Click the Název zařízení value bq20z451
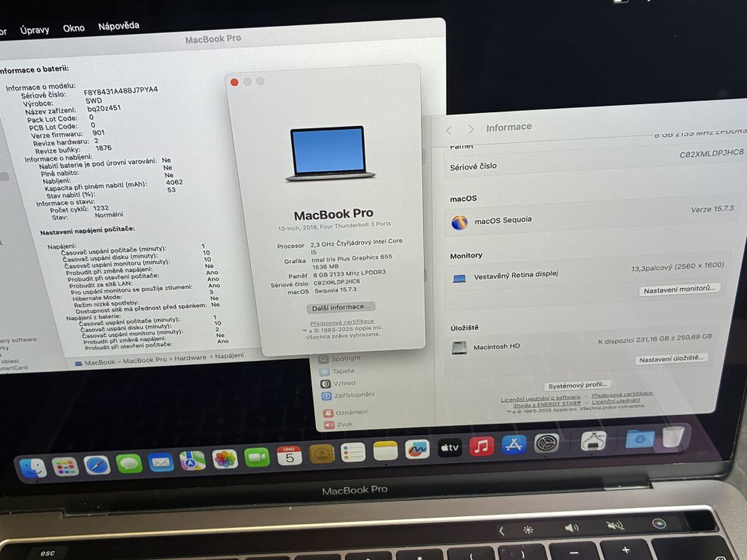Image resolution: width=747 pixels, height=560 pixels. [104, 109]
